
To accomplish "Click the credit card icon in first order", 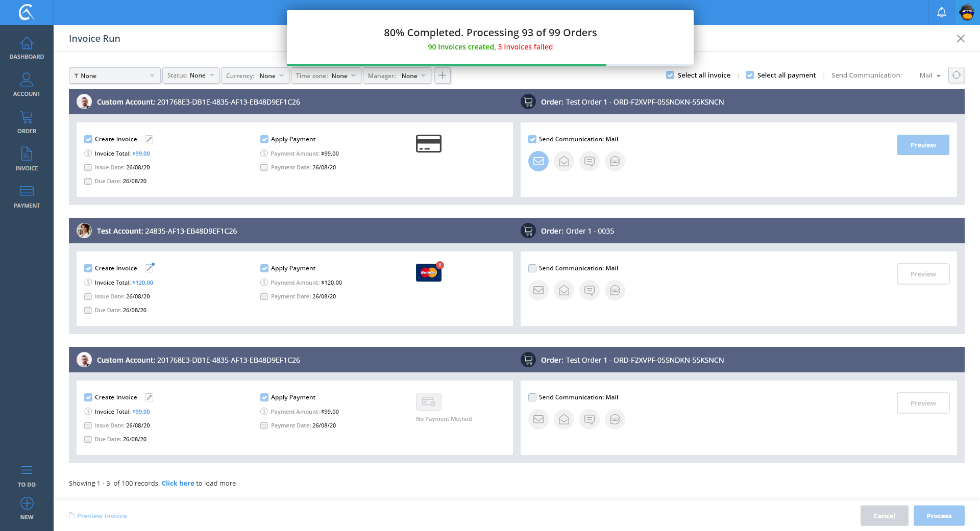I will [429, 144].
